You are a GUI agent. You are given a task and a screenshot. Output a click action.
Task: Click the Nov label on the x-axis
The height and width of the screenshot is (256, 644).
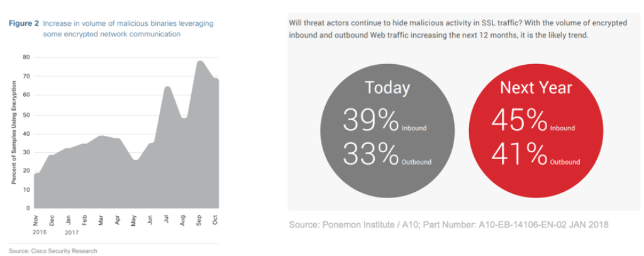click(36, 221)
